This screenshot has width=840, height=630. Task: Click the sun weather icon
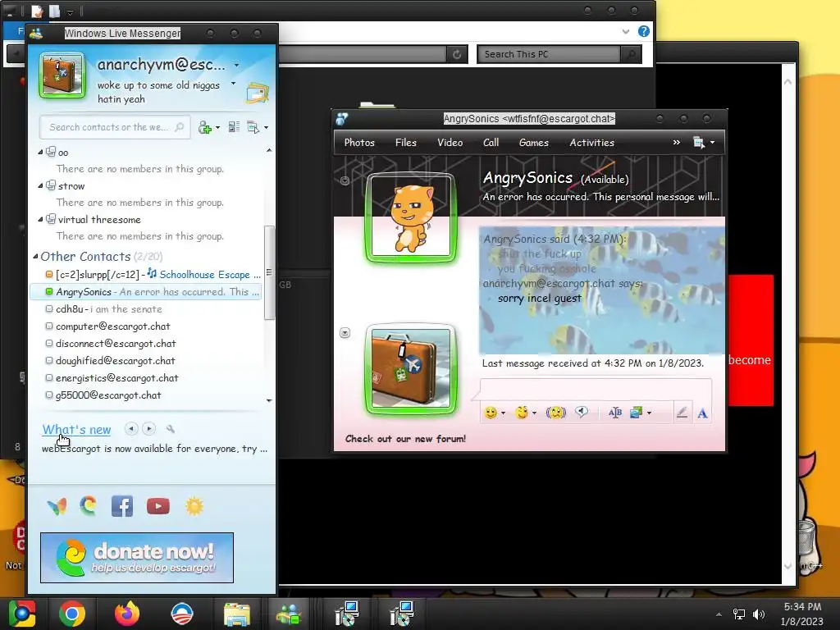pyautogui.click(x=194, y=506)
